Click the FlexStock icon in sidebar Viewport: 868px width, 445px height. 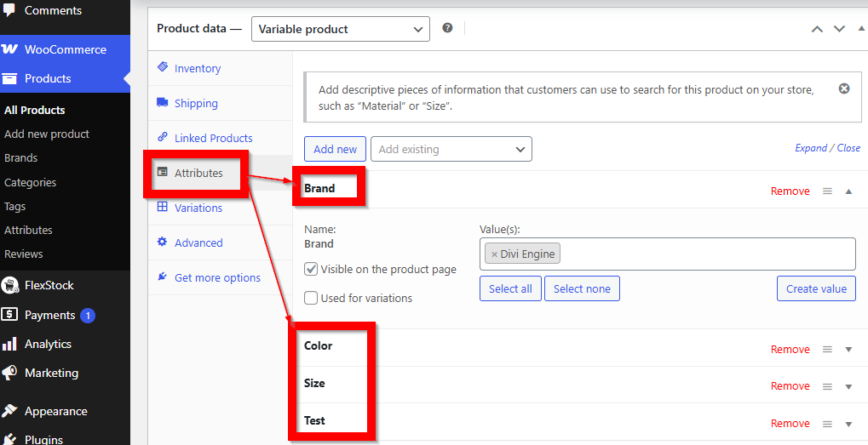coord(9,285)
